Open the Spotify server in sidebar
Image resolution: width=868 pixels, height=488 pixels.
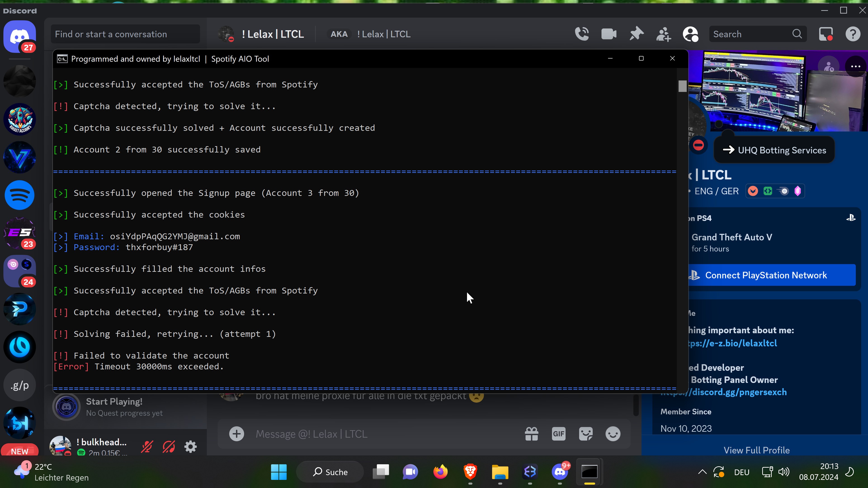(x=19, y=195)
